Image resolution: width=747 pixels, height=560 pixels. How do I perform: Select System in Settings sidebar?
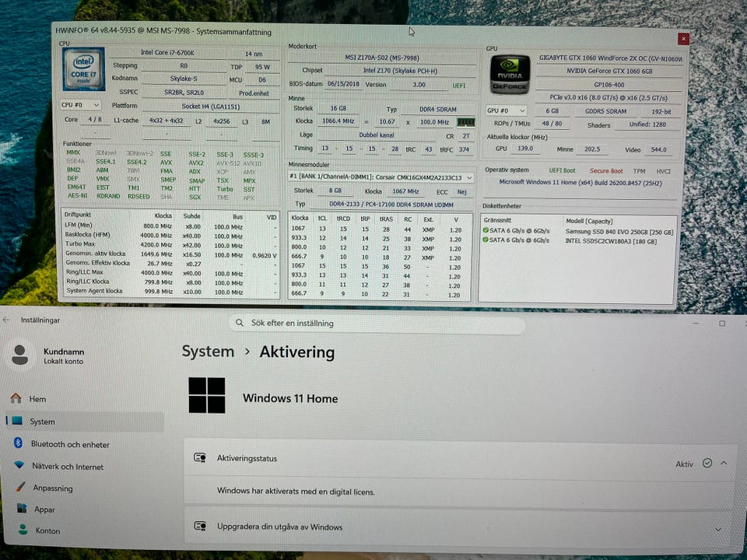click(x=85, y=422)
